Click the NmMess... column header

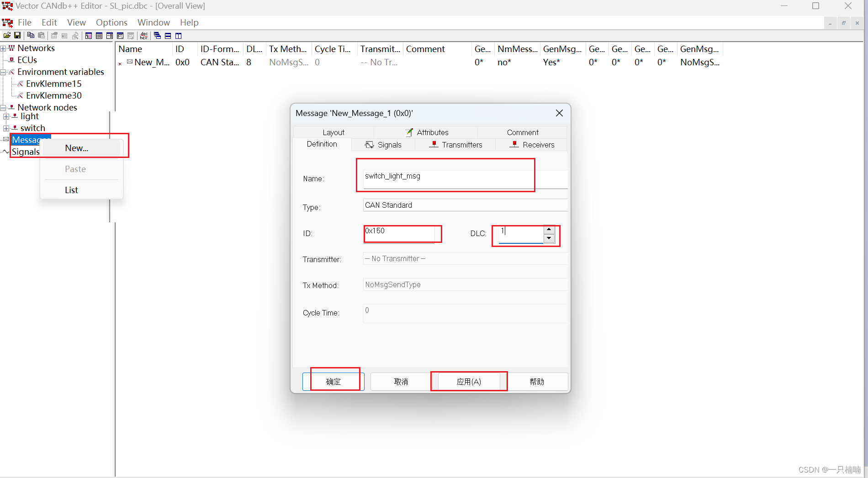pos(517,49)
